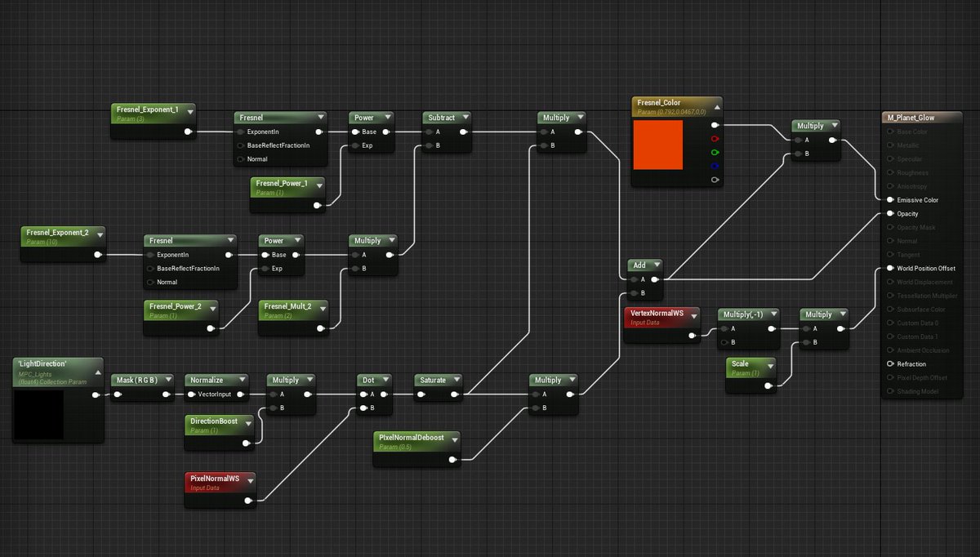The image size is (980, 557).
Task: Click the Add node's output pin
Action: (x=655, y=279)
